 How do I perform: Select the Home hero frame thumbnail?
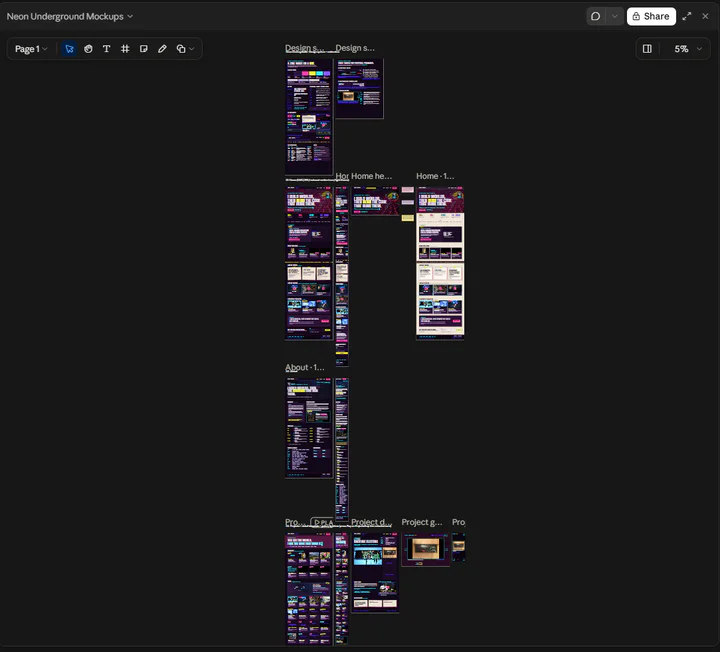[375, 200]
